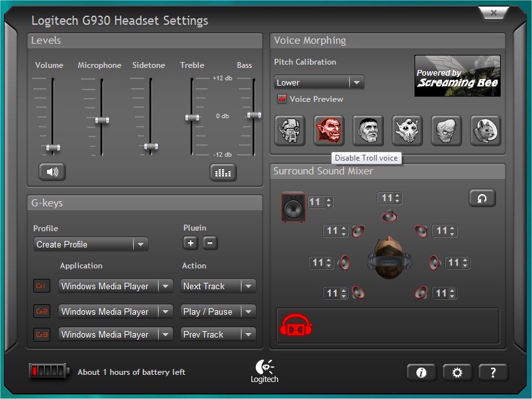Screen dimensions: 532x399
Task: Click the headset-wearing head image
Action: (389, 258)
